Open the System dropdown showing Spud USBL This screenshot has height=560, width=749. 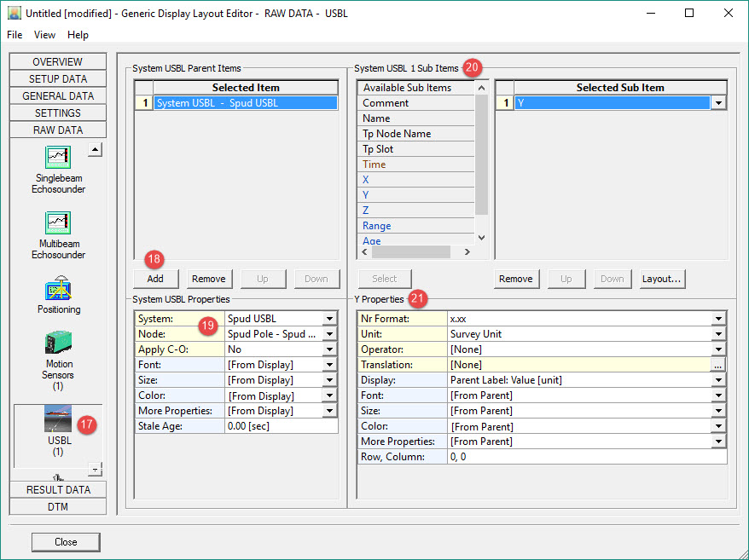point(329,319)
